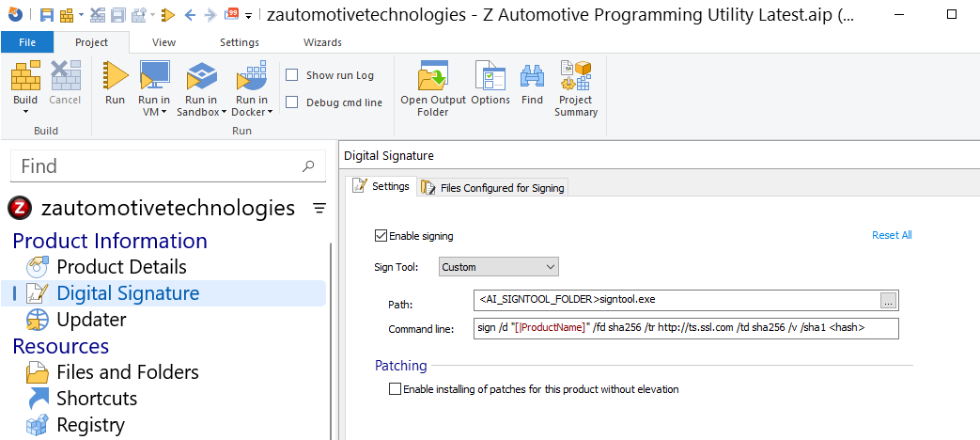Click the Run icon
Screen dimensions: 980x440
tap(116, 77)
